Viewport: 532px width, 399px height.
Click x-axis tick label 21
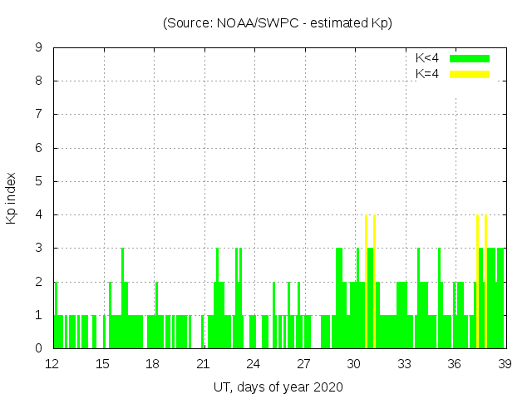pyautogui.click(x=203, y=363)
